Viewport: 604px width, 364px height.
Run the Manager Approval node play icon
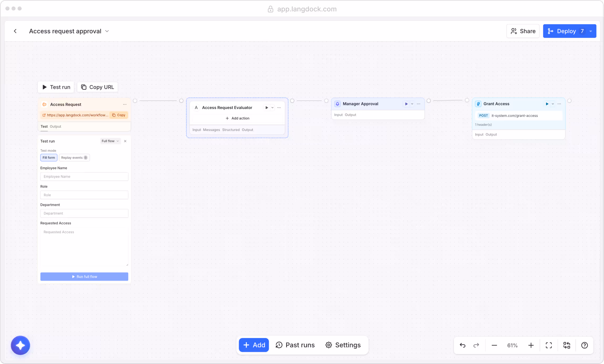(406, 104)
